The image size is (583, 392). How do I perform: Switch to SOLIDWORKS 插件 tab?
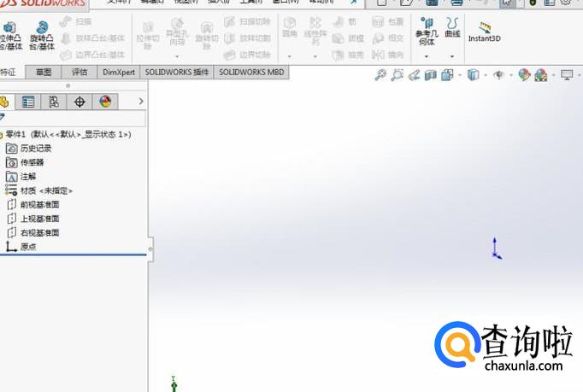177,72
